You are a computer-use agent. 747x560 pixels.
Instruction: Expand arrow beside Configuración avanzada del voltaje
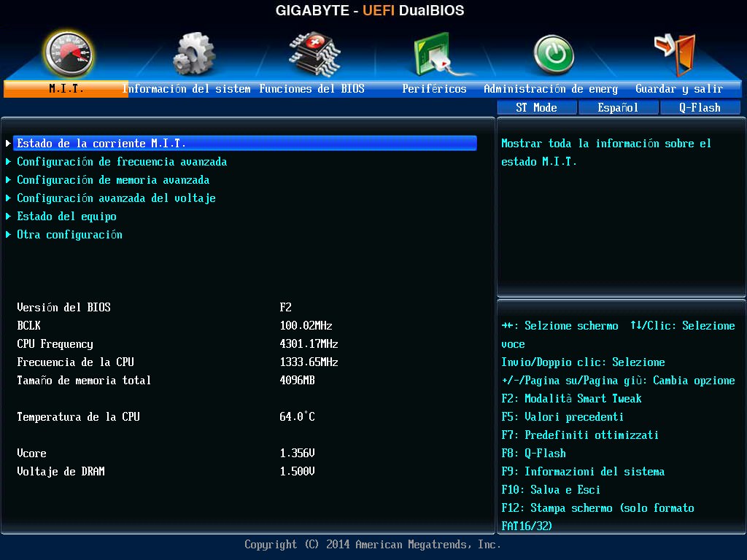[8, 198]
